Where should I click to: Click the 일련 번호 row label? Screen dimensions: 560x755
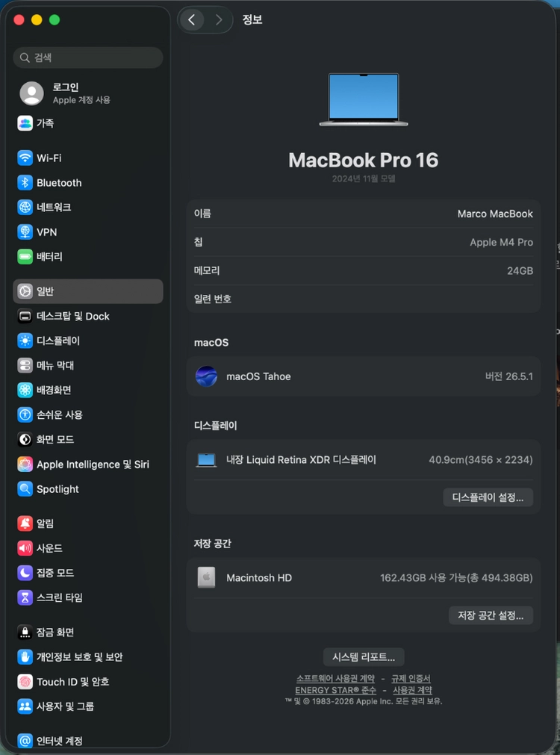click(x=212, y=299)
